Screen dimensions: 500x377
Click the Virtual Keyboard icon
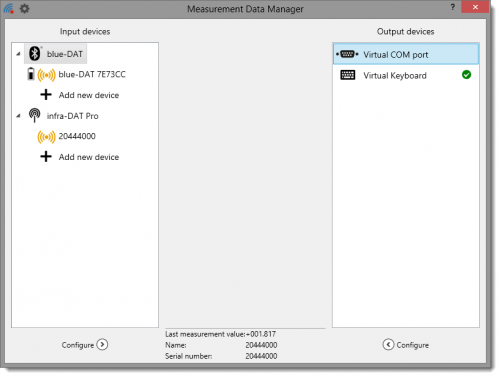(x=348, y=75)
